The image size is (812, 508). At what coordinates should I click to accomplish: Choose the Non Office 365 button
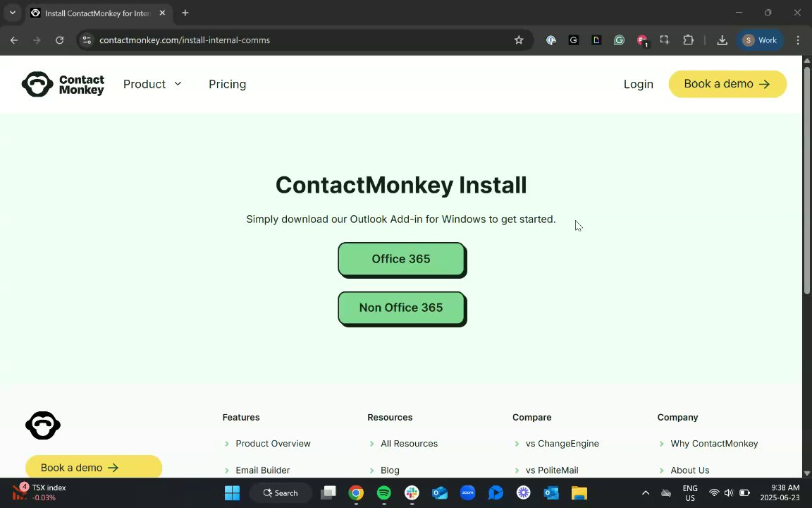point(401,308)
